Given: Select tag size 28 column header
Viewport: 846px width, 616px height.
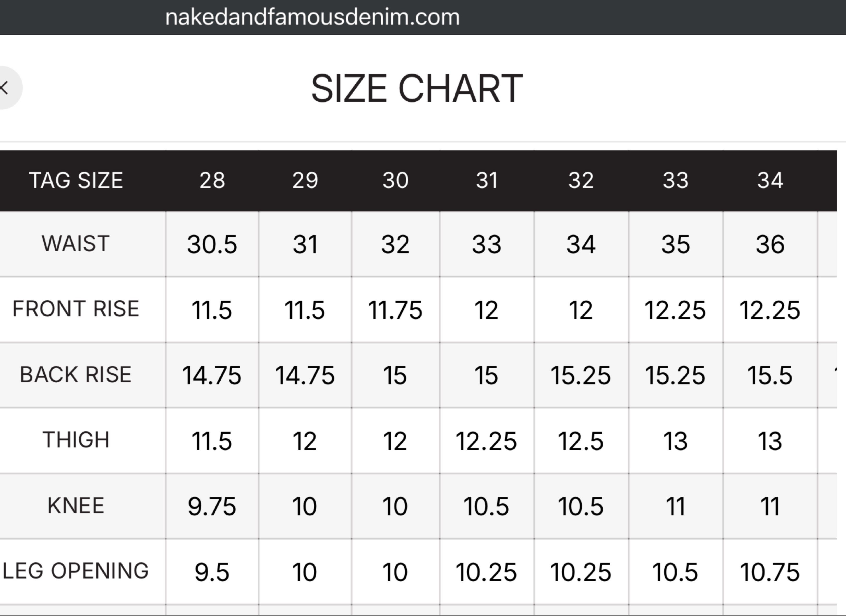Looking at the screenshot, I should tap(212, 181).
